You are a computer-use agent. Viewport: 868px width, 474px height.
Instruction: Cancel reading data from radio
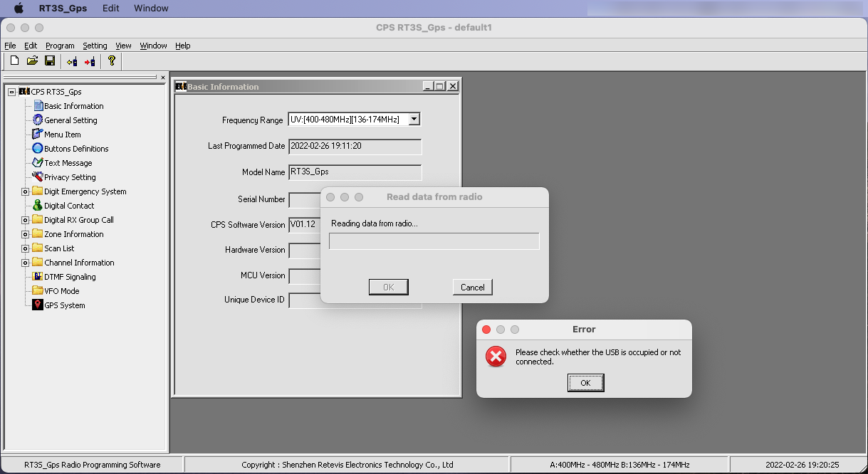(472, 287)
